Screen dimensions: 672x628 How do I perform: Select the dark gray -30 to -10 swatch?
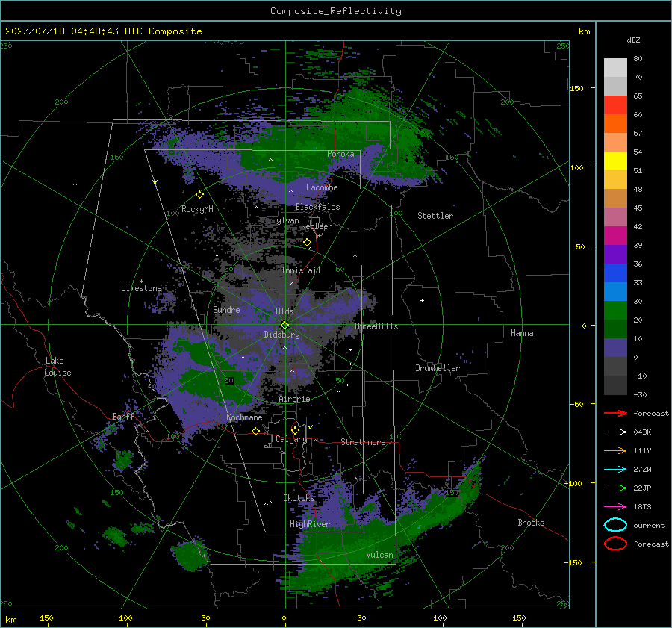click(x=615, y=385)
